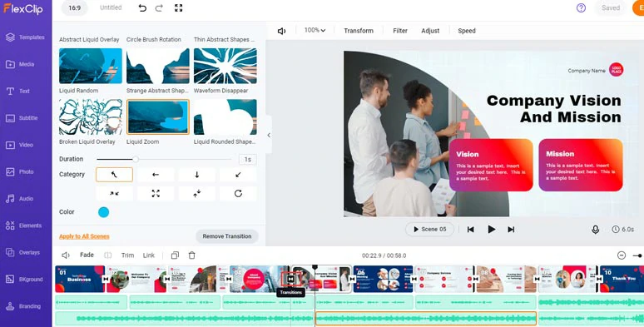Click the undo arrow icon
The height and width of the screenshot is (327, 644).
[142, 7]
